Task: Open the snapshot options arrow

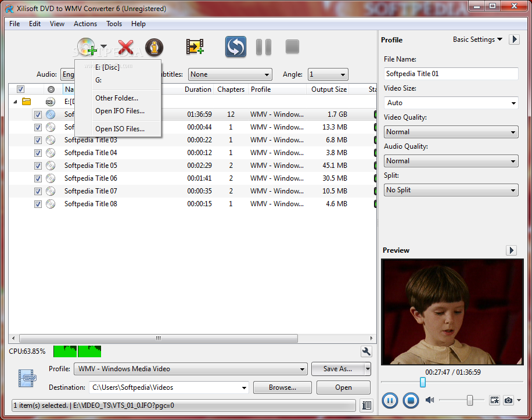Action: [x=519, y=400]
